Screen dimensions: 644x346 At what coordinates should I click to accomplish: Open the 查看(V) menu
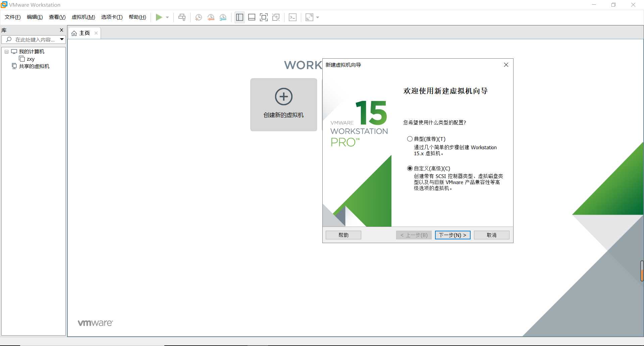(57, 17)
